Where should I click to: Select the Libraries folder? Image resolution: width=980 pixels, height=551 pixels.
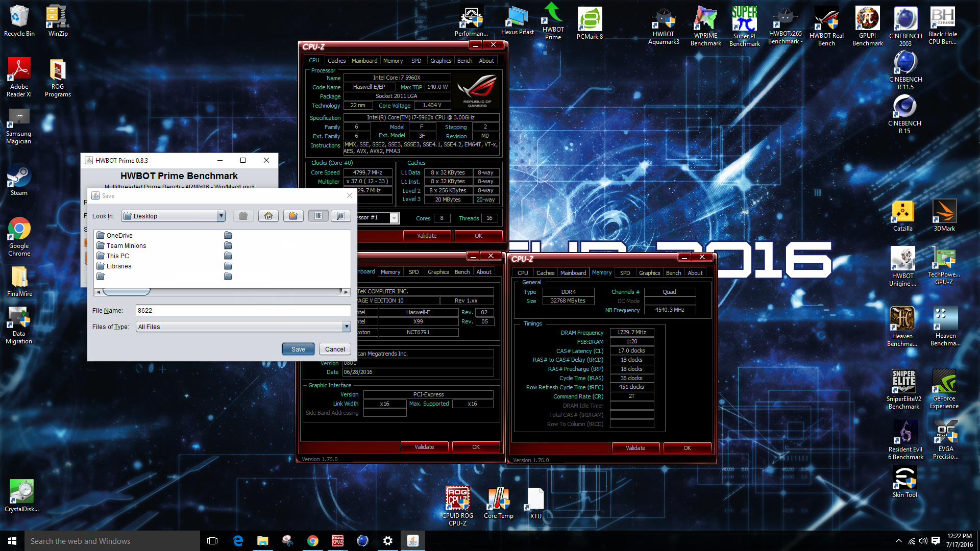click(114, 266)
